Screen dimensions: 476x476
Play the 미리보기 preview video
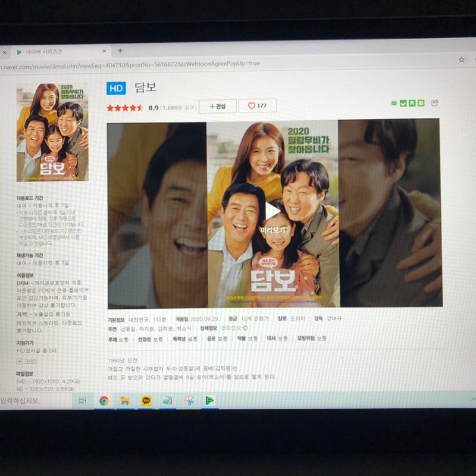click(273, 211)
